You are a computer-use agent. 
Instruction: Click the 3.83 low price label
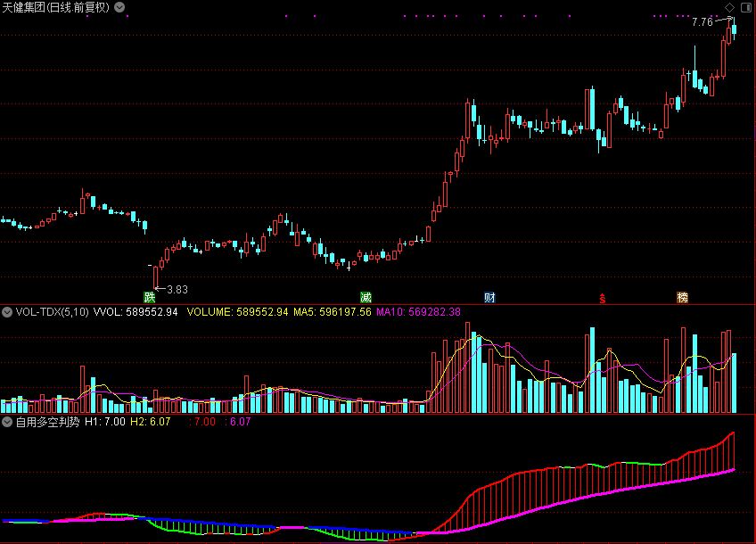pyautogui.click(x=177, y=290)
